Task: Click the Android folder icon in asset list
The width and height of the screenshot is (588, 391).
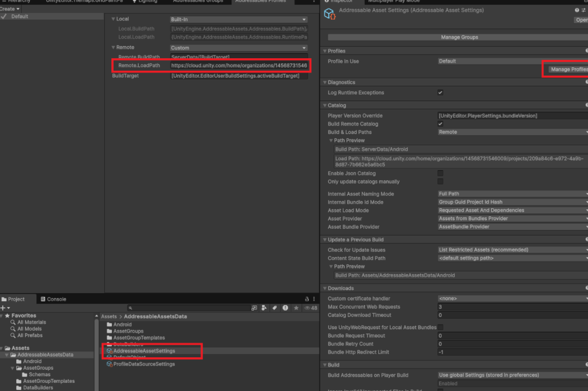Action: pyautogui.click(x=109, y=325)
